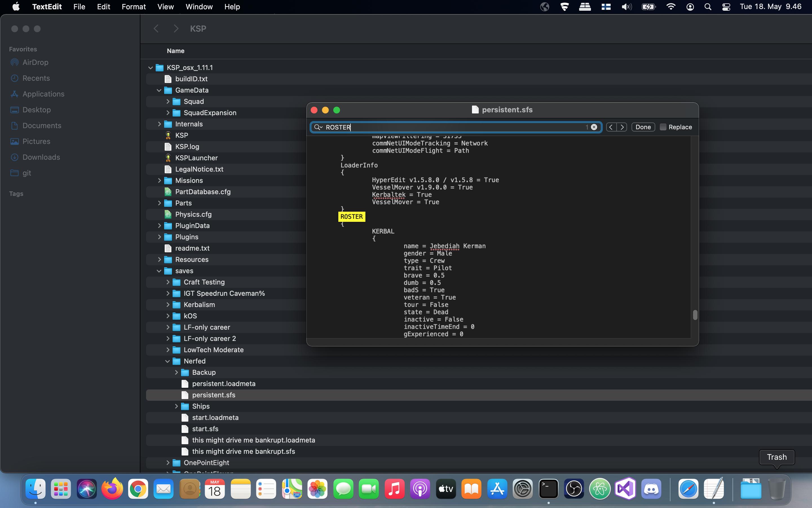Open the Photos app in Dock
The height and width of the screenshot is (508, 812).
pos(317,489)
